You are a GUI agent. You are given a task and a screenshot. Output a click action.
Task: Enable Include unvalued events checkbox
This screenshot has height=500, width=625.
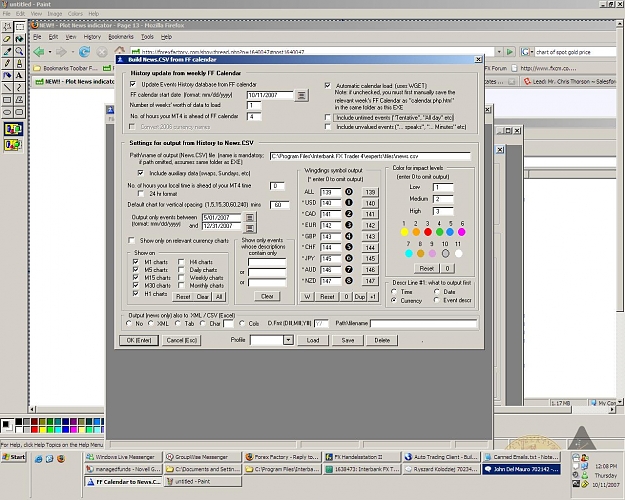328,127
